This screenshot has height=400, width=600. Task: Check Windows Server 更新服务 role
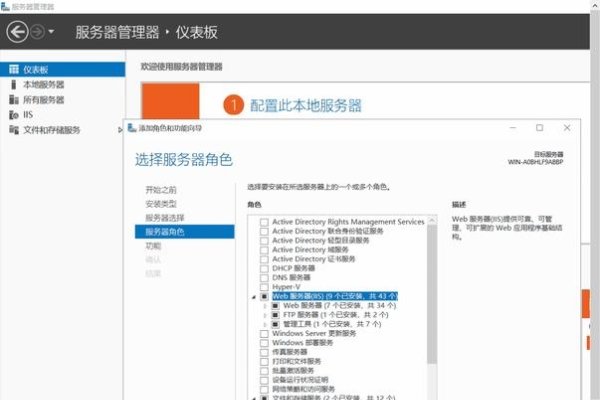click(x=264, y=333)
